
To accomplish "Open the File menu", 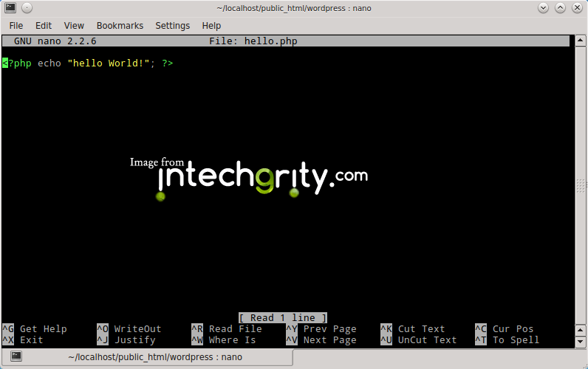I will 16,26.
